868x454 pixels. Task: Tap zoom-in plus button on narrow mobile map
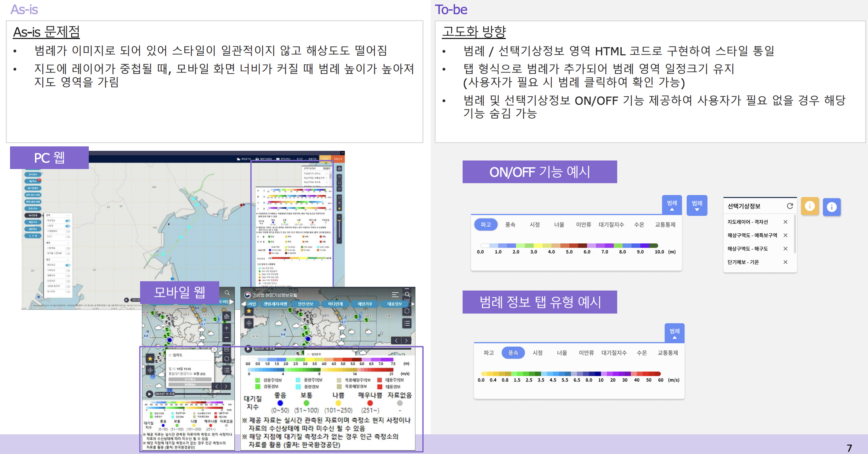point(227,328)
